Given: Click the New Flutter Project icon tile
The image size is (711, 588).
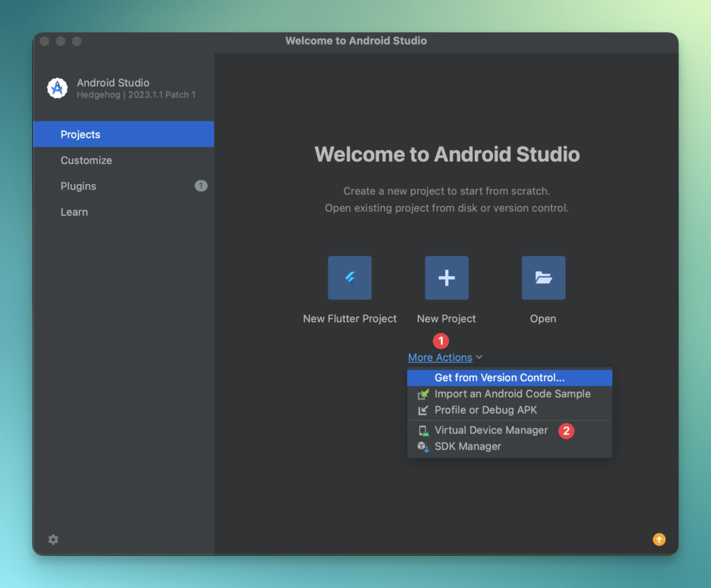Looking at the screenshot, I should pyautogui.click(x=350, y=278).
